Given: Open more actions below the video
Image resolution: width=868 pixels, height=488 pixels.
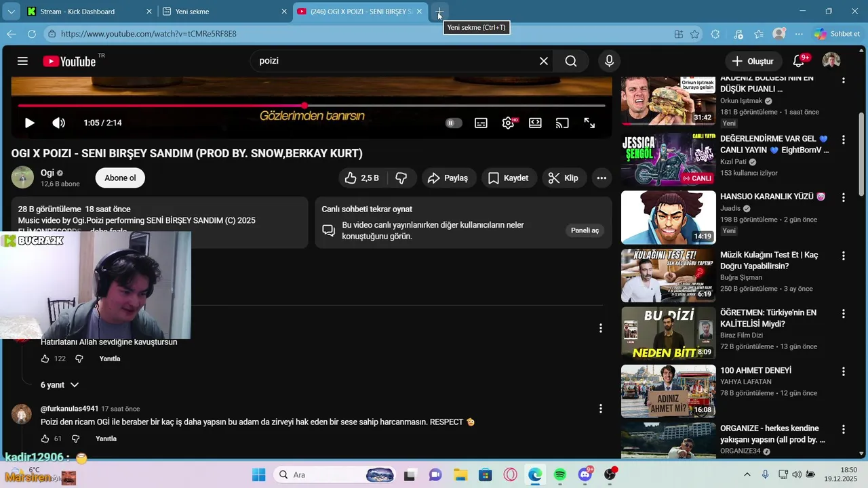Looking at the screenshot, I should point(601,178).
